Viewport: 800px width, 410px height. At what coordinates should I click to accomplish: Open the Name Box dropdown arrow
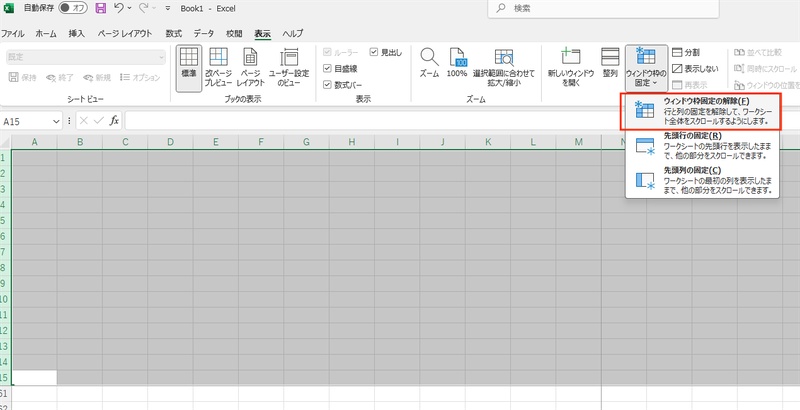56,121
